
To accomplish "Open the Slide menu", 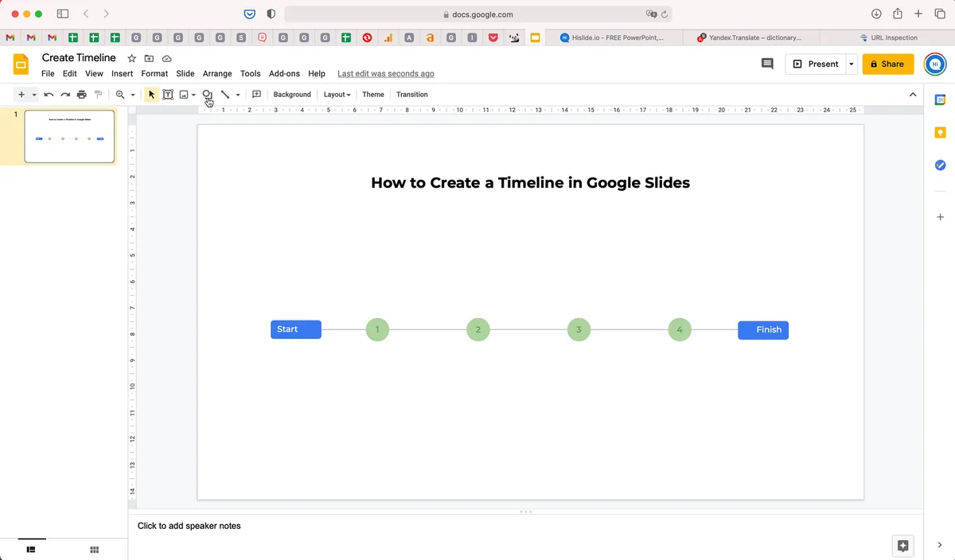I will [185, 73].
